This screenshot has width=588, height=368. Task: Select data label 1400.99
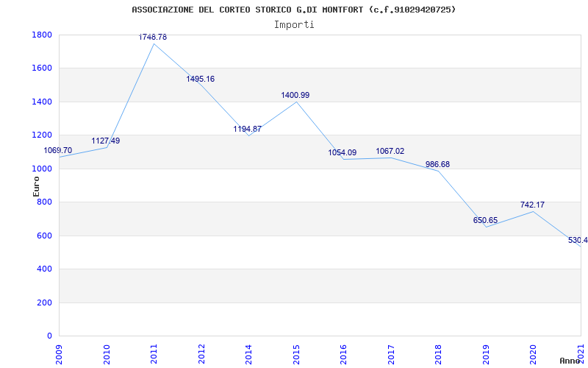[295, 96]
